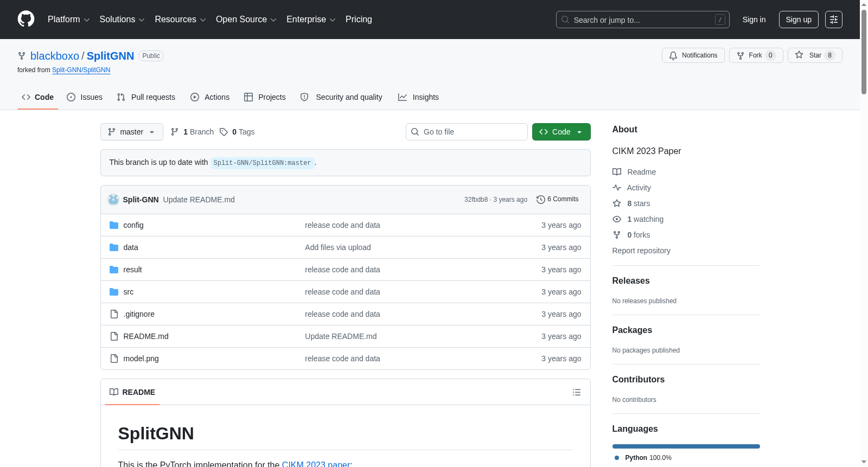Viewport: 868px width, 467px height.
Task: Click the config folder icon
Action: point(114,225)
